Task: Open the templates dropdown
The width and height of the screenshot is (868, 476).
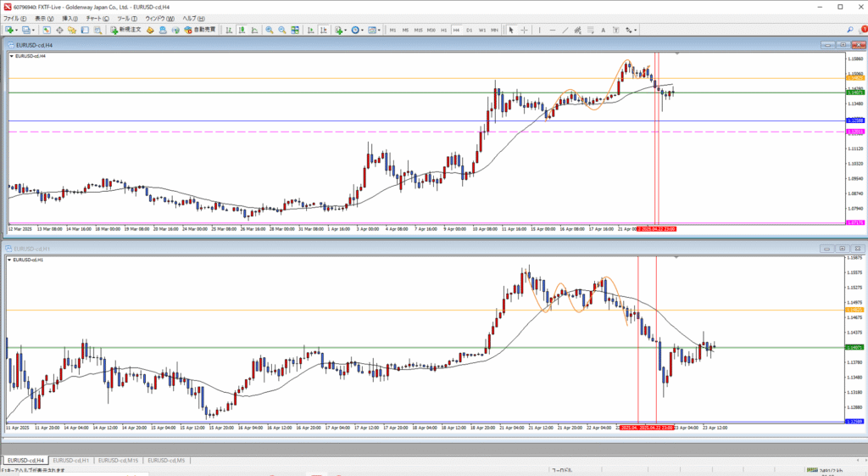Action: coord(374,30)
